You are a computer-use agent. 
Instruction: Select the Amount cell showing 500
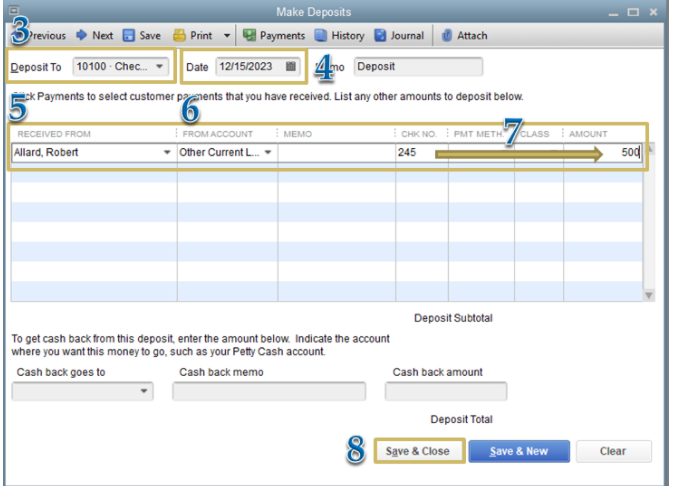603,152
